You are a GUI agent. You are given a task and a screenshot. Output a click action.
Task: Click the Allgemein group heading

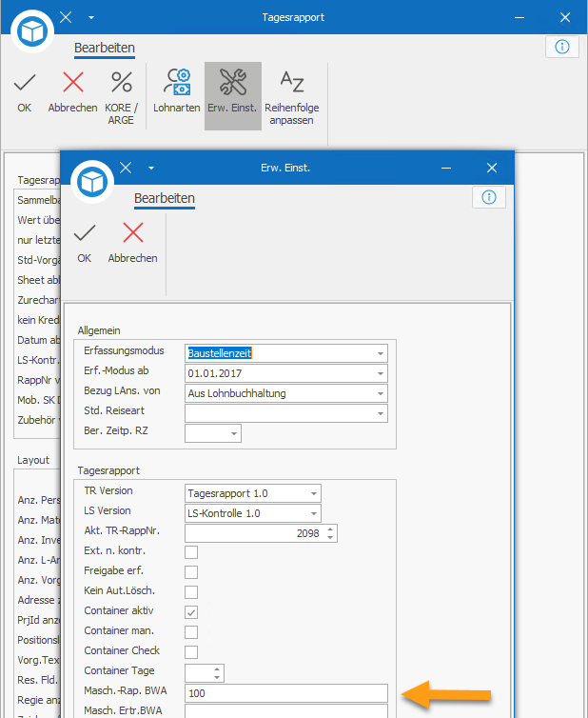99,330
